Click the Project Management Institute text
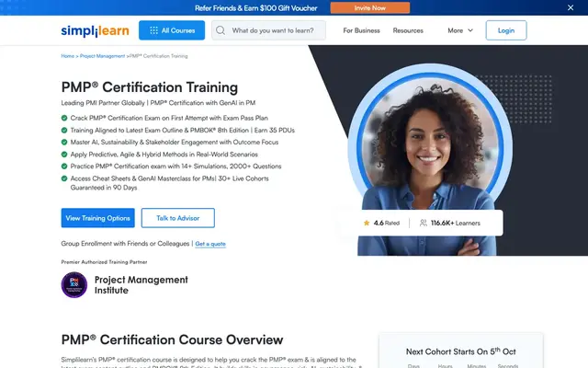The width and height of the screenshot is (588, 368). 141,285
